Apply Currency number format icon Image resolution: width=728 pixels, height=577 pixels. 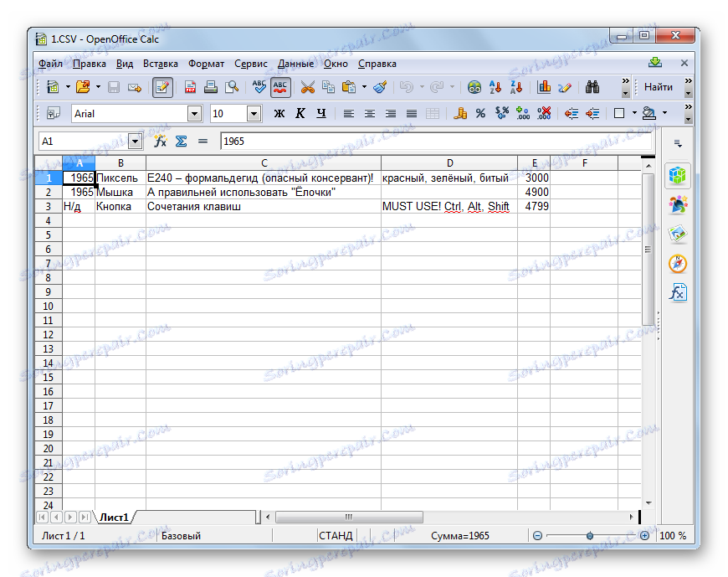tap(460, 113)
